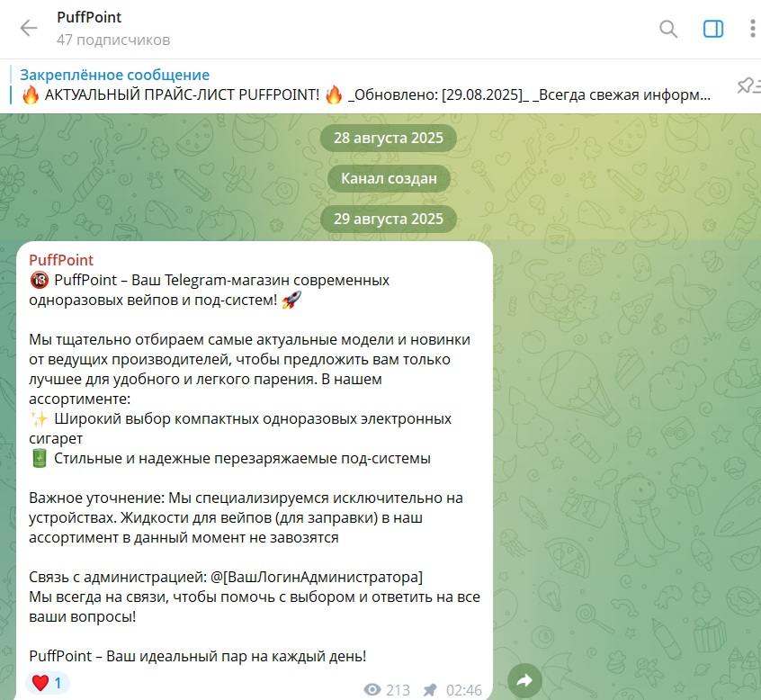
Task: Click the 'Важное уточнение' paragraph text
Action: [246, 518]
